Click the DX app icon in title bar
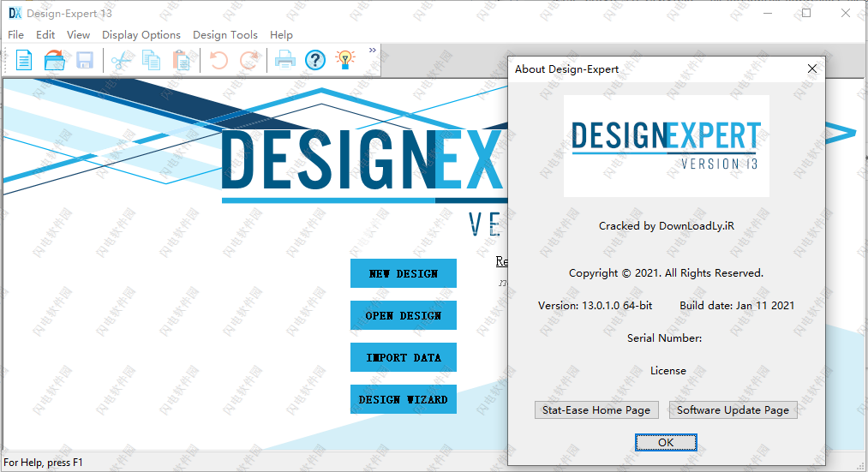This screenshot has width=868, height=472. click(15, 14)
